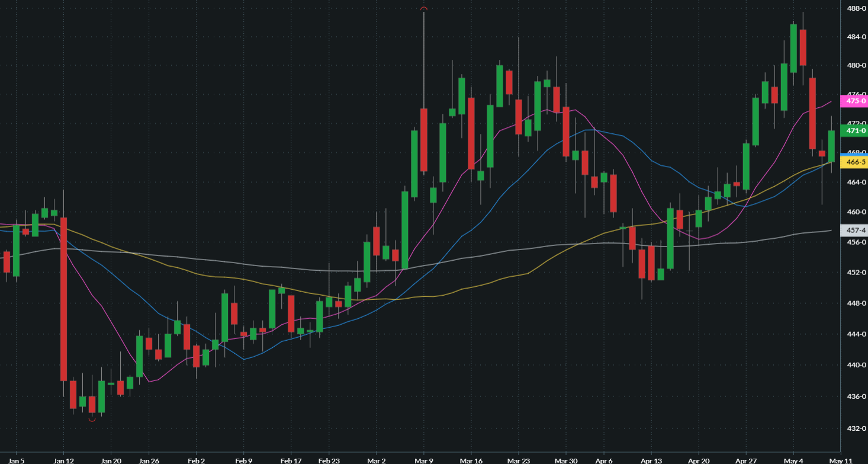
Task: Click the Feb 2 date label
Action: pyautogui.click(x=196, y=460)
